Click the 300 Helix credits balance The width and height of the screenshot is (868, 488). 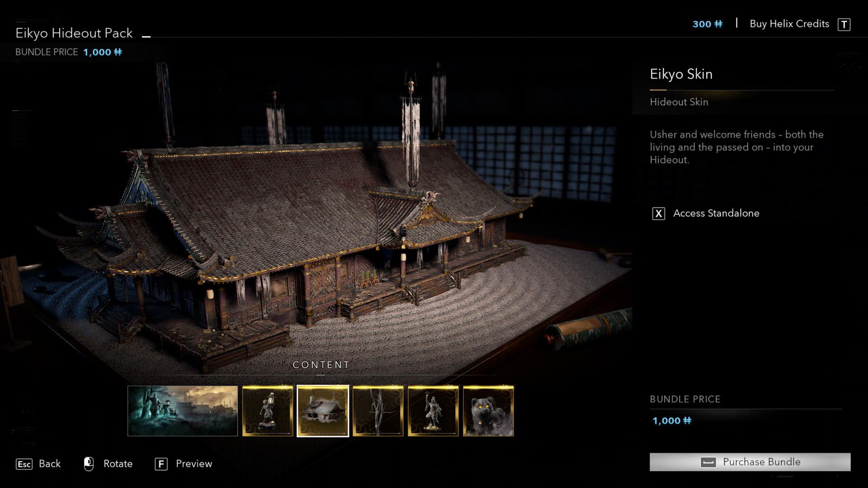pos(708,24)
